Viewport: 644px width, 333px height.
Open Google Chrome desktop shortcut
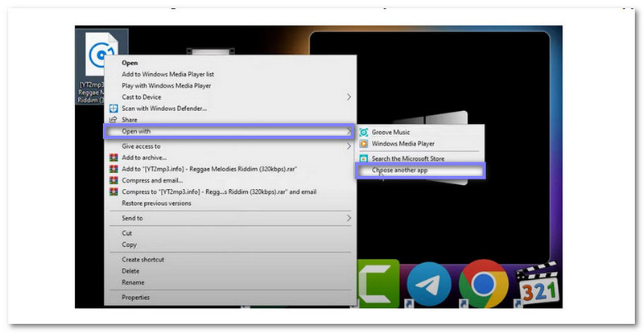[484, 284]
